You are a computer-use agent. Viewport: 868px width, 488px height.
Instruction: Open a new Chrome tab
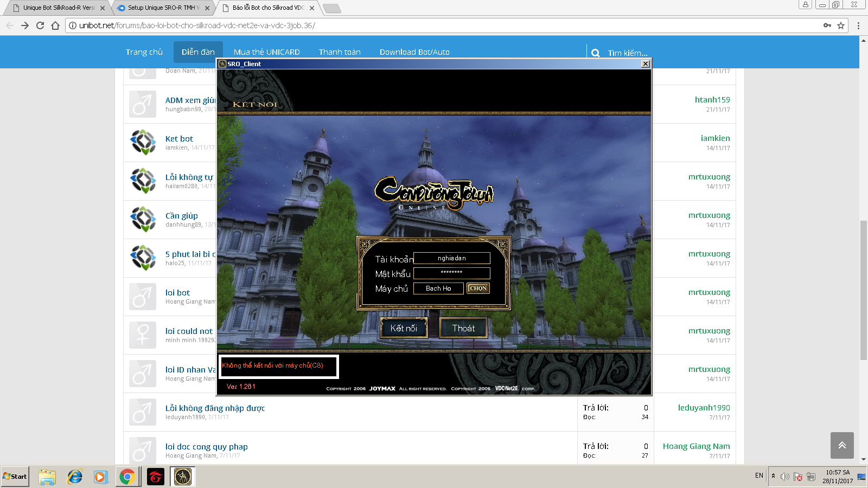(331, 8)
